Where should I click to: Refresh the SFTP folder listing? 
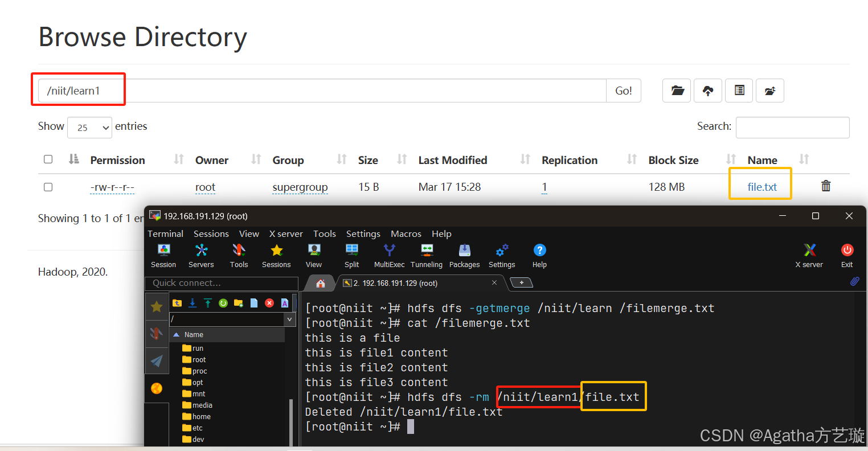pyautogui.click(x=223, y=303)
